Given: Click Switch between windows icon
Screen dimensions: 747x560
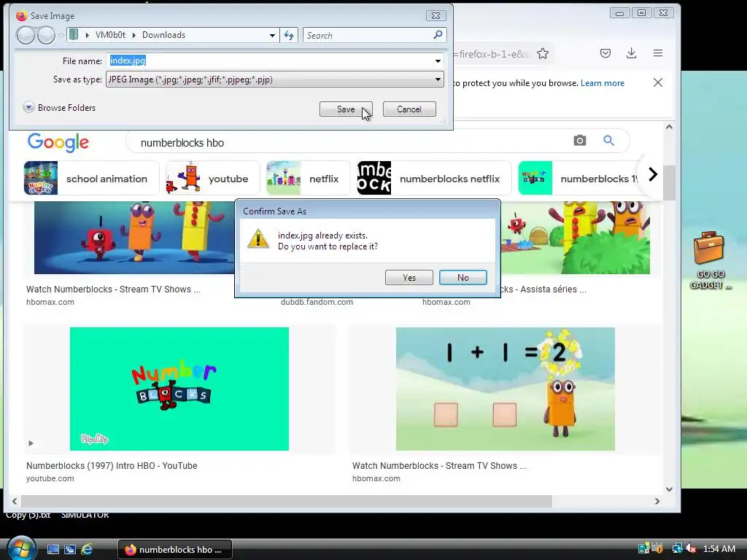Looking at the screenshot, I should point(70,550).
